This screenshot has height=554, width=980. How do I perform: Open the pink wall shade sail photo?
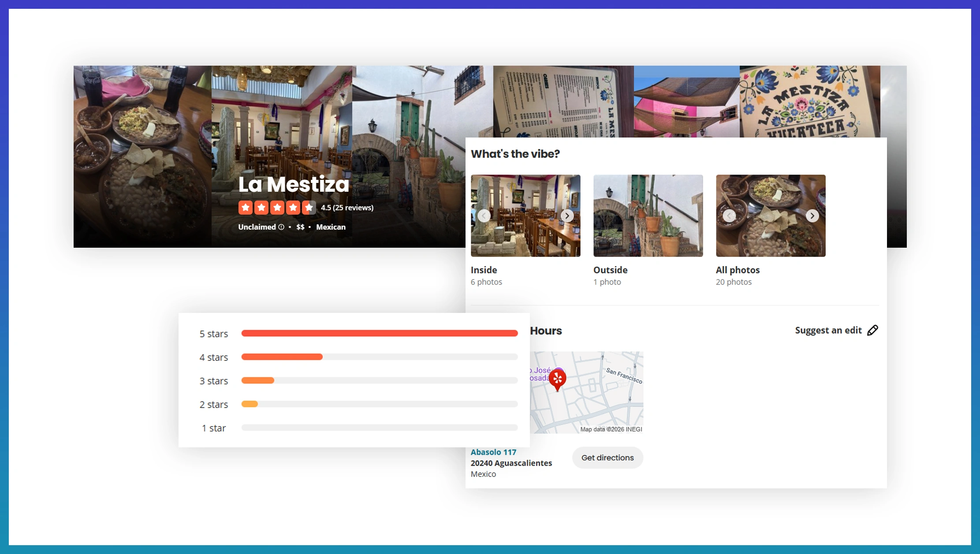click(687, 101)
